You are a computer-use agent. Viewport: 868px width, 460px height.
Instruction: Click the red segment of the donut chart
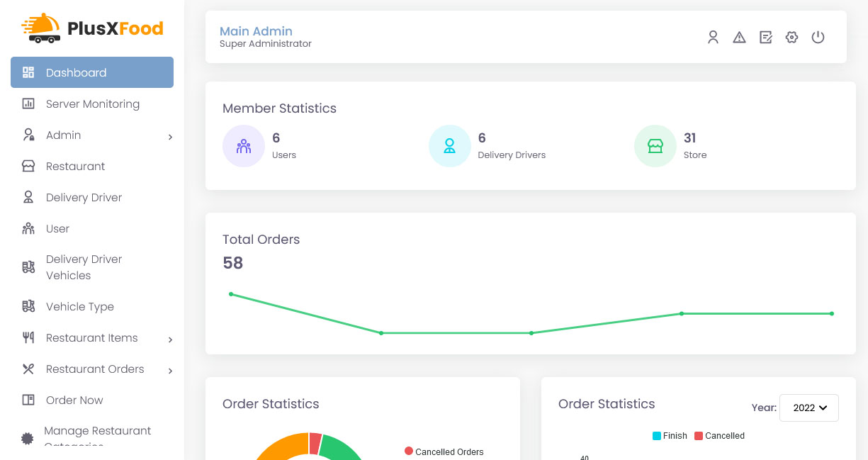(315, 444)
